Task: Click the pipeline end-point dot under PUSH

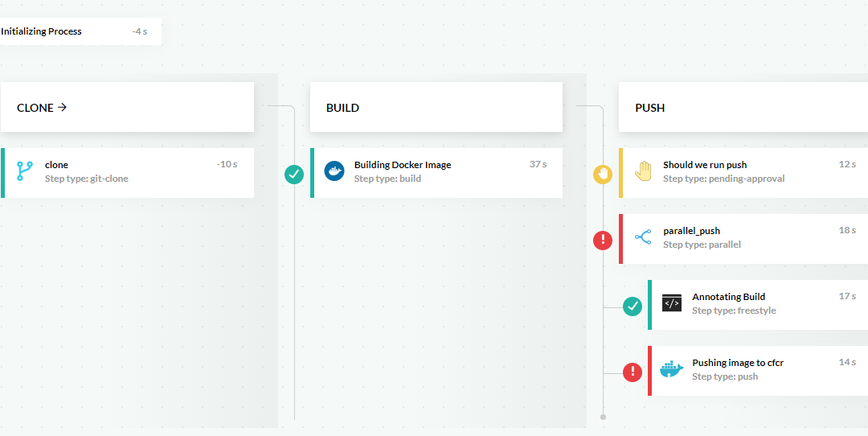Action: pyautogui.click(x=603, y=417)
